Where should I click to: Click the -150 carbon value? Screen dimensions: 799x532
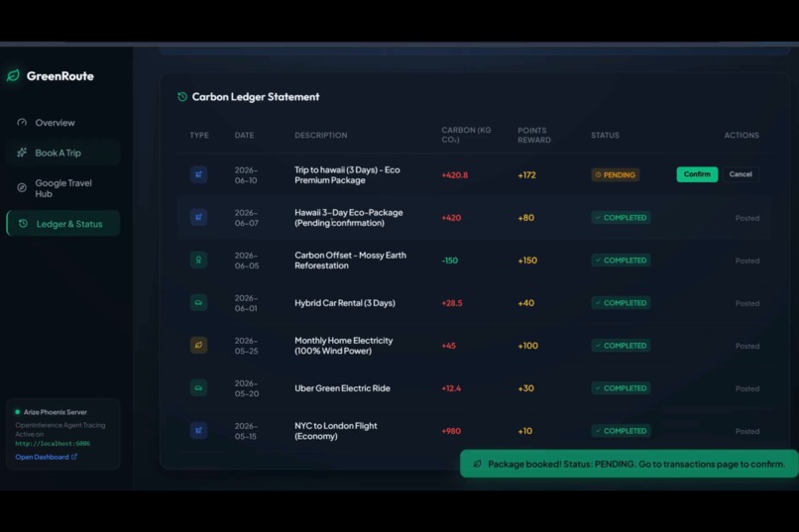click(x=449, y=261)
